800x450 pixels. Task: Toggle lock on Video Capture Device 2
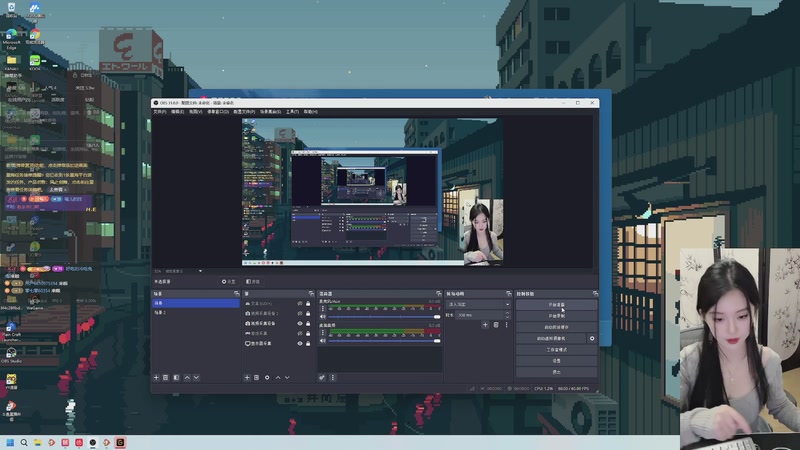tap(308, 313)
